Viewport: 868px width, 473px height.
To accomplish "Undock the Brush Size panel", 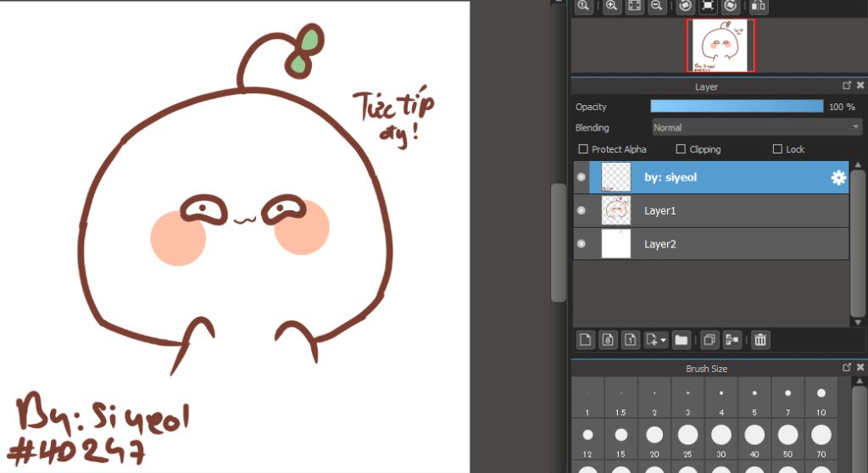I will click(x=847, y=367).
